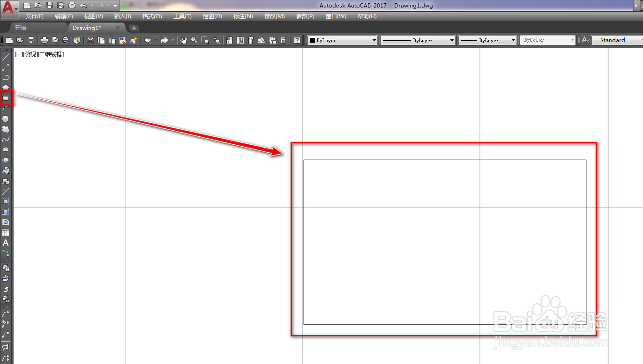The height and width of the screenshot is (364, 643).
Task: Select the Polyline tool
Action: pyautogui.click(x=6, y=78)
